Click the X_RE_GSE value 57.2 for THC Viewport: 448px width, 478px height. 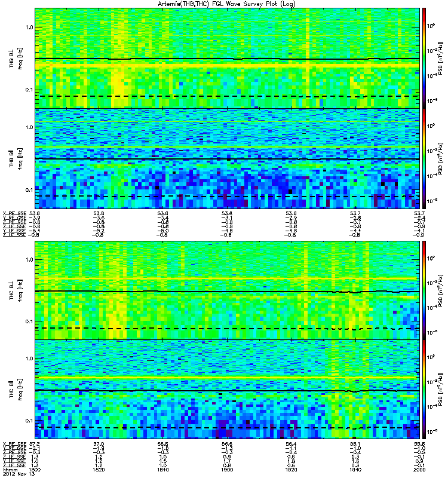pyautogui.click(x=35, y=444)
